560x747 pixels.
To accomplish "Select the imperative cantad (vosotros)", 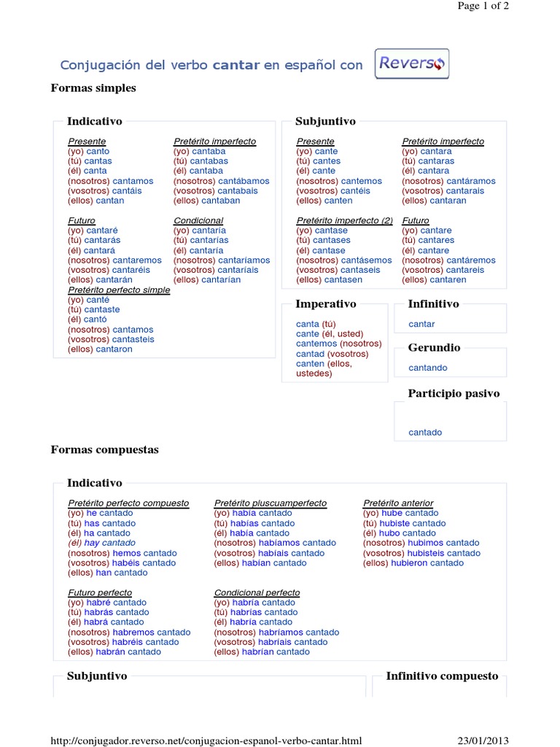I will (332, 354).
